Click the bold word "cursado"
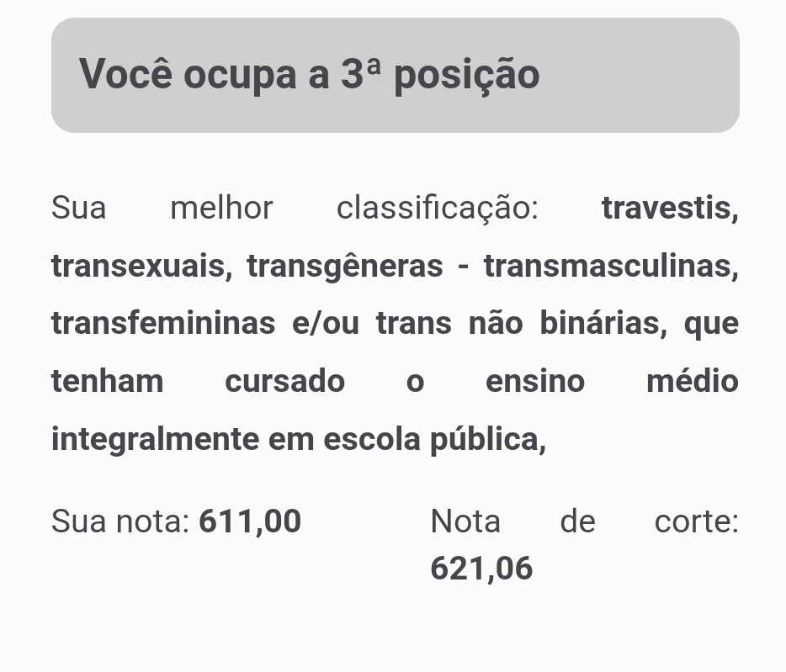This screenshot has height=672, width=786. click(284, 381)
